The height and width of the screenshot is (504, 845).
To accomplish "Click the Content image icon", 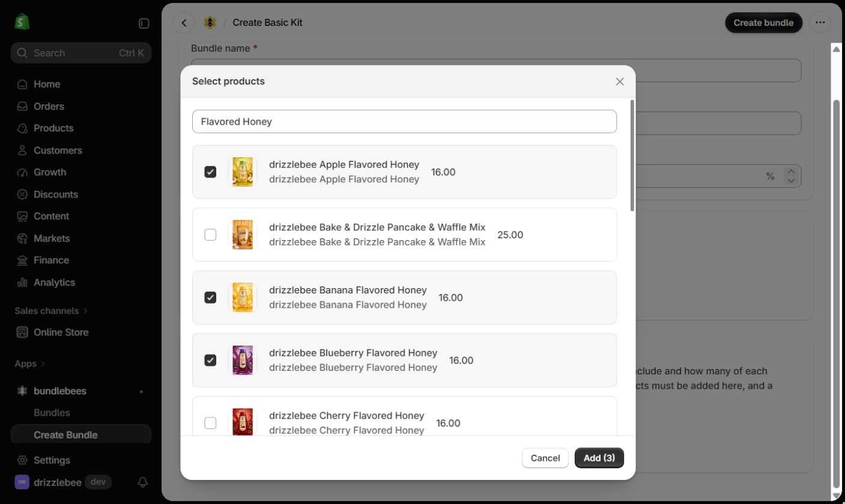I will click(x=22, y=216).
